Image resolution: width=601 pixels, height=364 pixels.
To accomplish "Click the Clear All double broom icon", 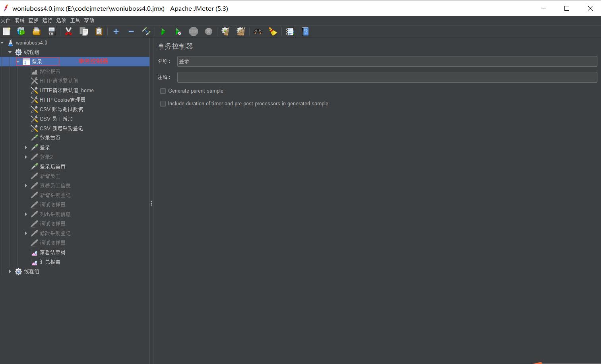I will coord(241,31).
